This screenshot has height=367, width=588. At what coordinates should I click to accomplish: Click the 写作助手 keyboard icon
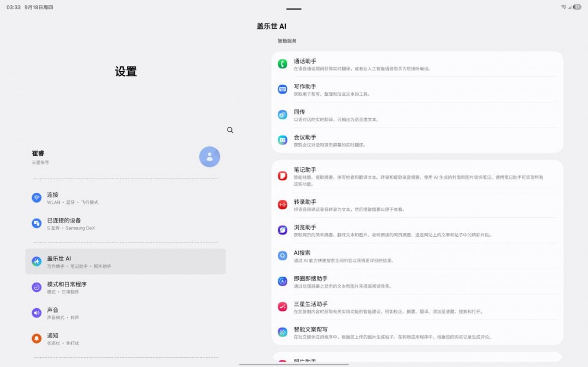click(x=283, y=89)
